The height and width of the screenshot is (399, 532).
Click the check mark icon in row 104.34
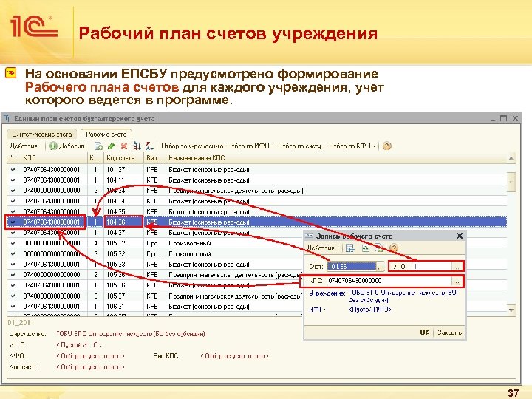click(13, 191)
